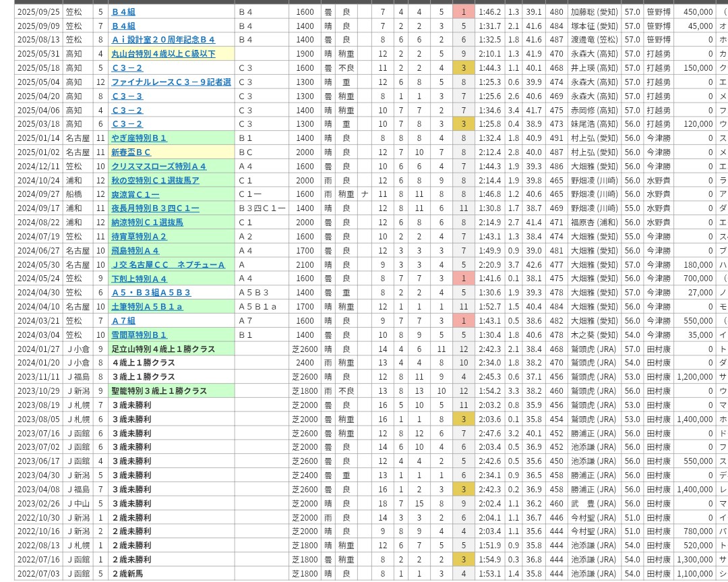Open ファイナルレースＣ３－９記者選 race result
728x582 pixels.
tap(171, 82)
